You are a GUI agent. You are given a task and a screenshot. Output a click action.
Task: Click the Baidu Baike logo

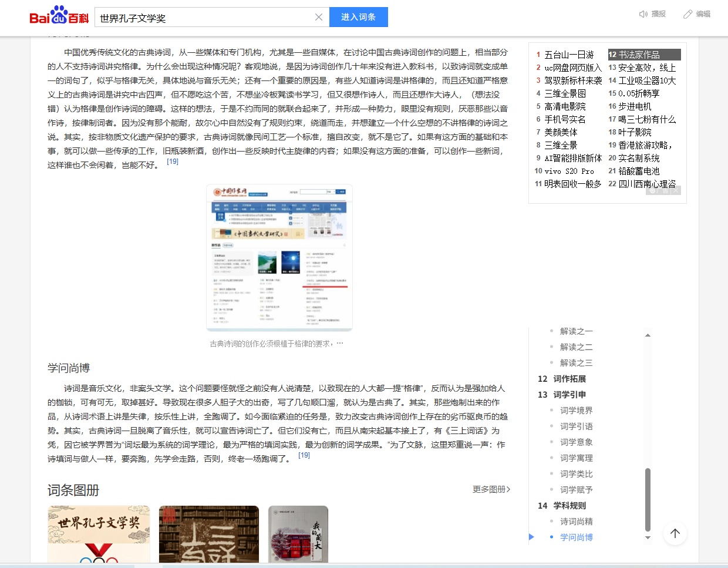click(x=59, y=16)
